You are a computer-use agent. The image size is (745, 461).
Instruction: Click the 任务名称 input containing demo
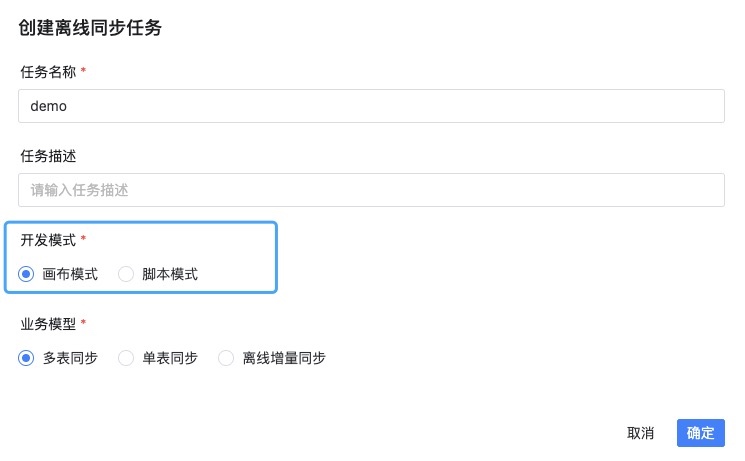point(371,106)
